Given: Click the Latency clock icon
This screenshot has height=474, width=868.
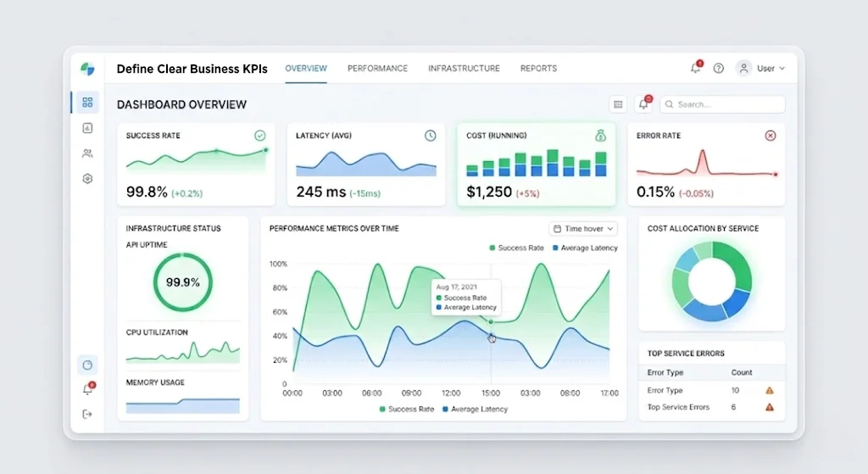Looking at the screenshot, I should [430, 136].
